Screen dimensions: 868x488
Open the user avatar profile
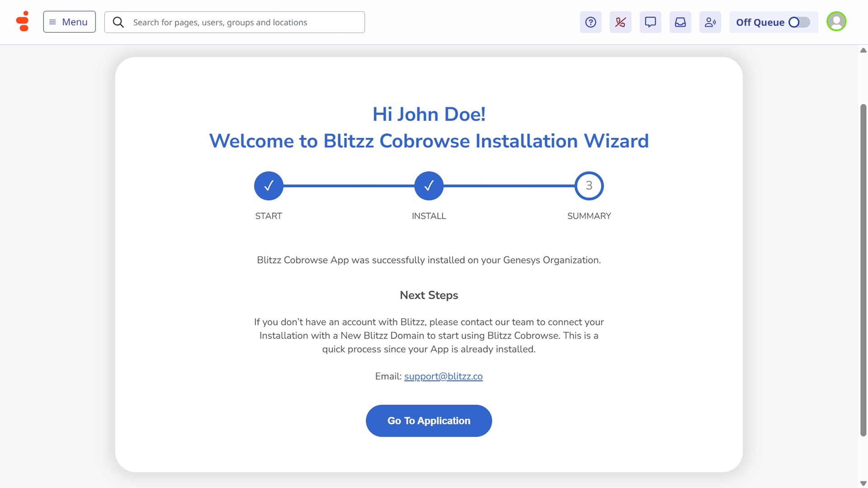[836, 21]
